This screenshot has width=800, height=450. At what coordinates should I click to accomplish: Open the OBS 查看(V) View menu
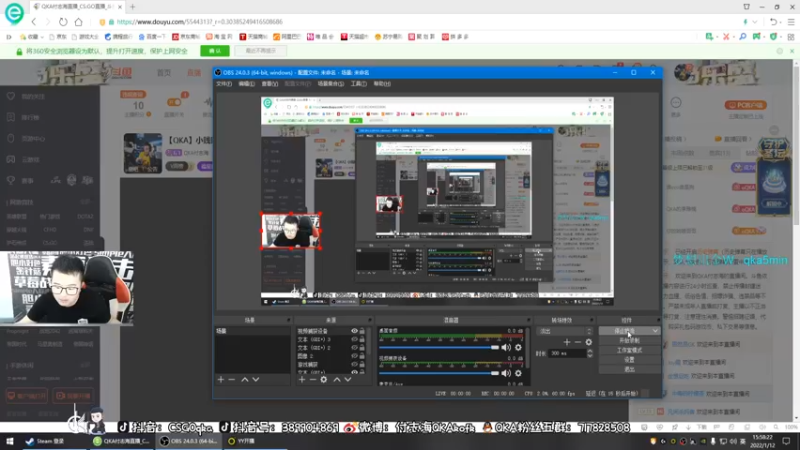point(270,84)
